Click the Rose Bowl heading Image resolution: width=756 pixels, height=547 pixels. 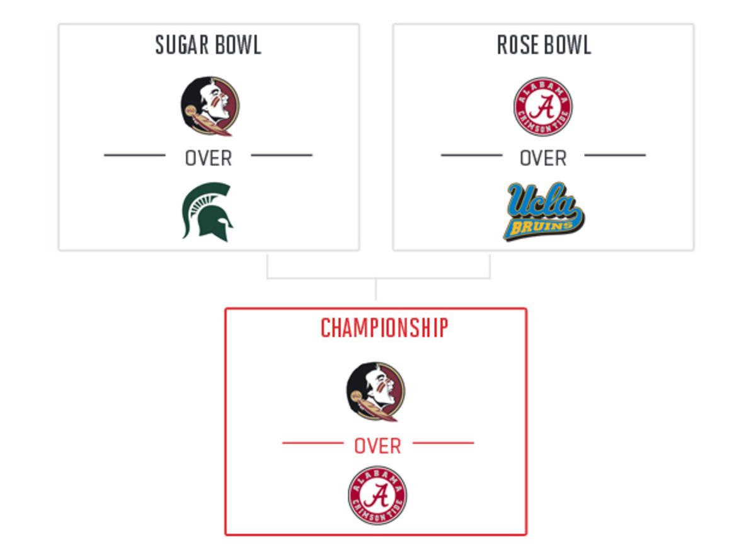point(544,45)
